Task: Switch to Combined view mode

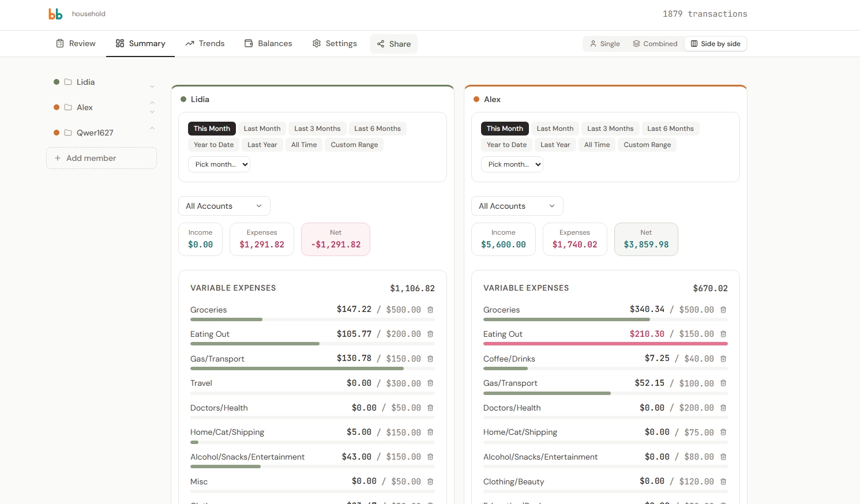Action: point(655,44)
